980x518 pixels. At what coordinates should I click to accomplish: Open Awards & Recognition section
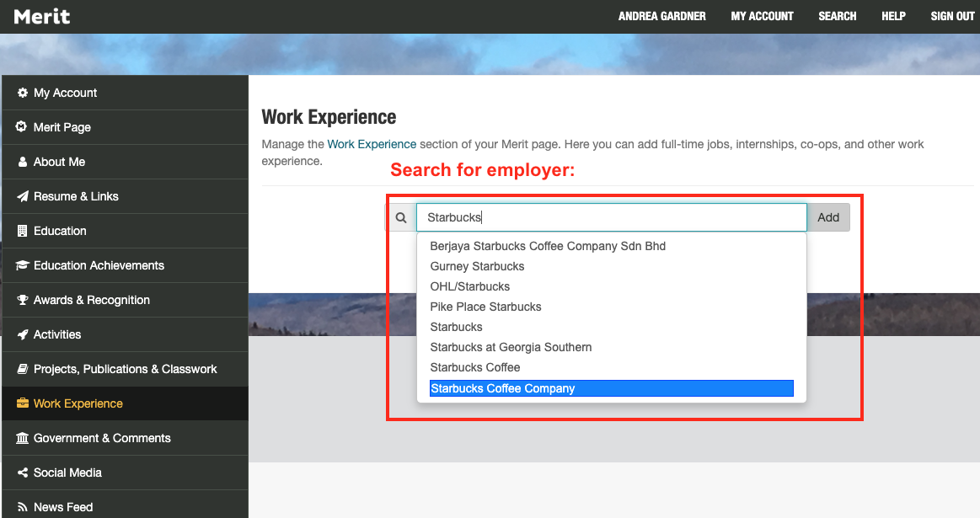pos(125,300)
